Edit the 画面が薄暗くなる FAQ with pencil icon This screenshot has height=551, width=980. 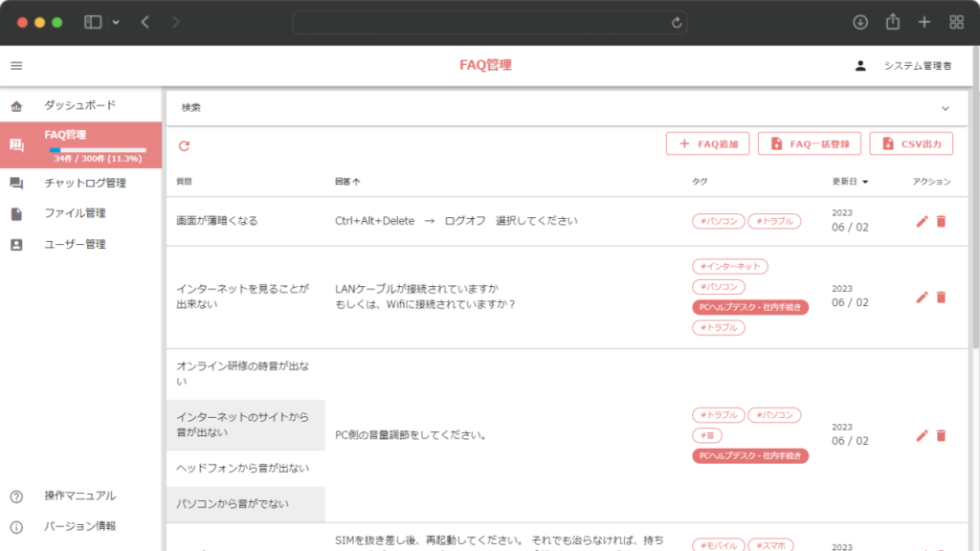coord(921,221)
